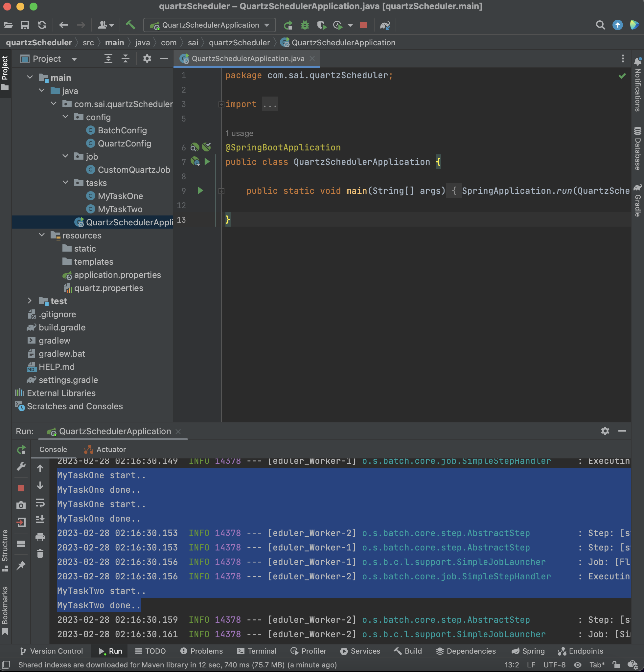Enable scroll to end in console
This screenshot has width=644, height=672.
(x=40, y=519)
